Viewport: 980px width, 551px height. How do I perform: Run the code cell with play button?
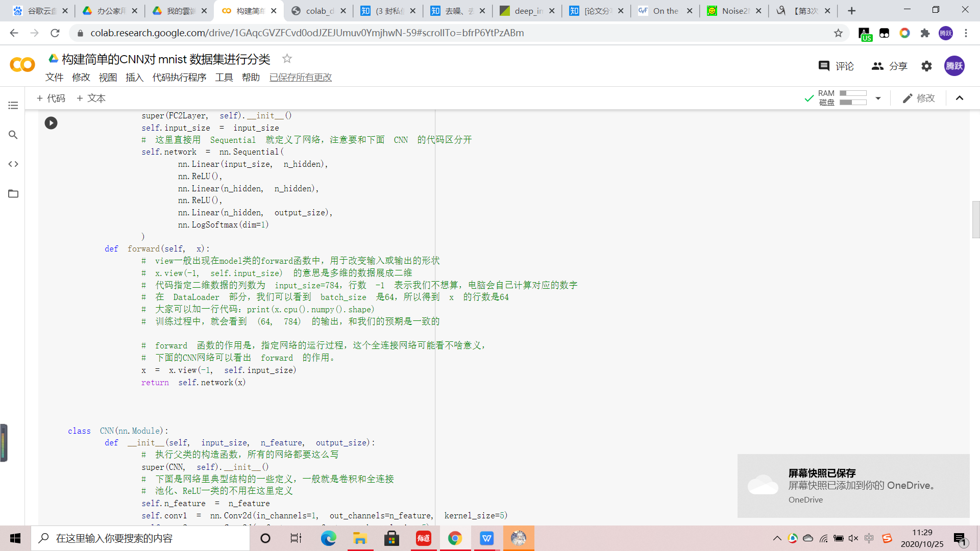[51, 123]
